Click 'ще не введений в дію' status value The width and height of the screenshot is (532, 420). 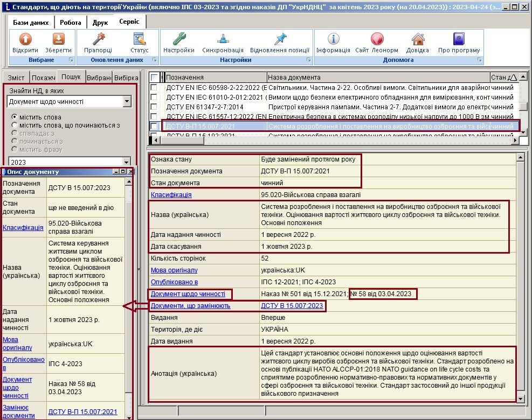(81, 207)
